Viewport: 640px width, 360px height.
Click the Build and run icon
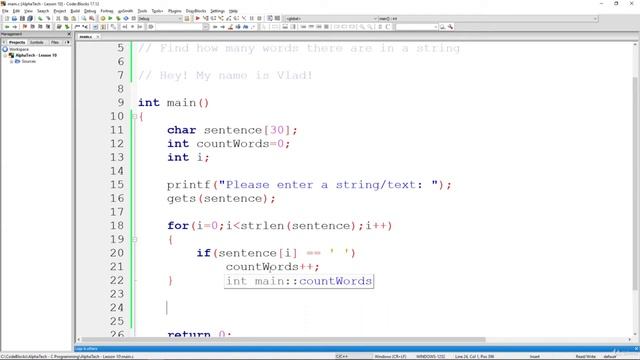[118, 18]
